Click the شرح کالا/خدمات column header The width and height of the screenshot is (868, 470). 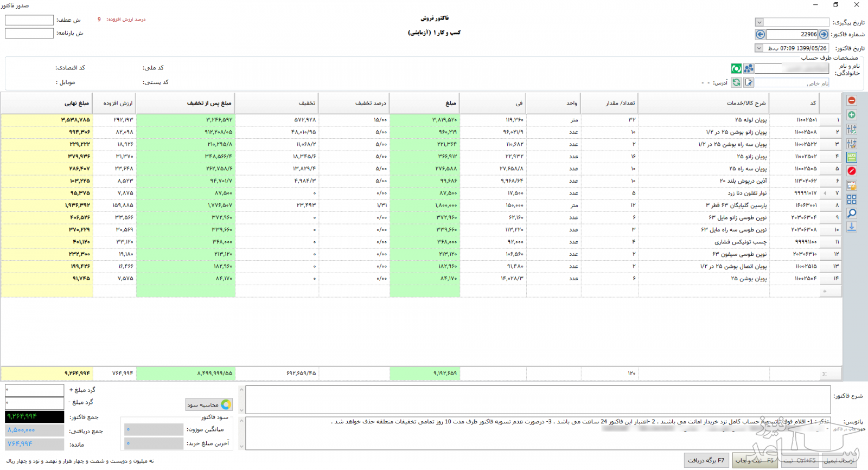tap(704, 103)
